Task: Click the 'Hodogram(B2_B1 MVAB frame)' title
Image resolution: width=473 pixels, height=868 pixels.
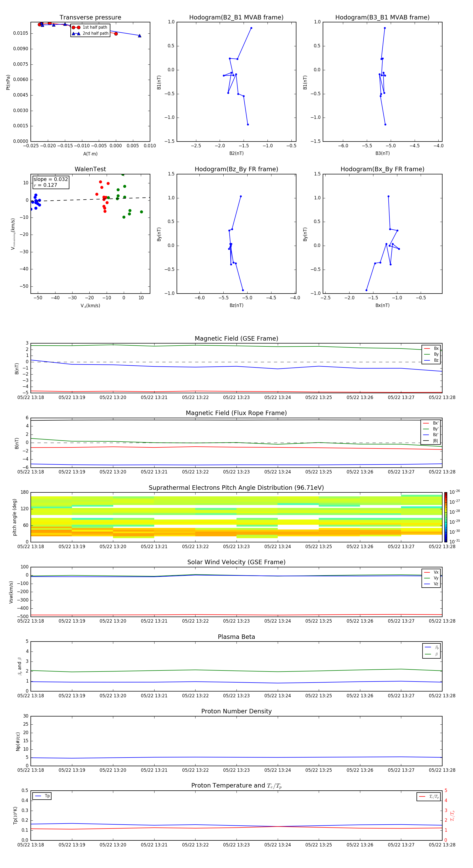Action: coord(236,18)
